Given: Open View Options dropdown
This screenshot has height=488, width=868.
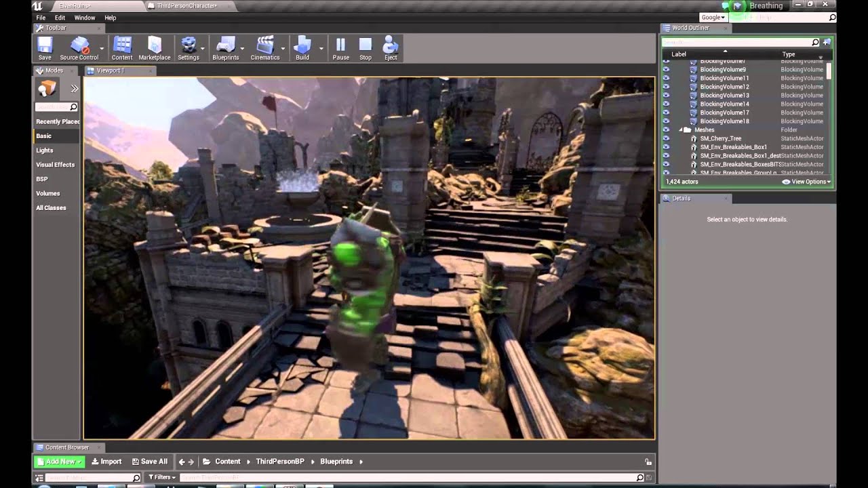Looking at the screenshot, I should tap(806, 182).
